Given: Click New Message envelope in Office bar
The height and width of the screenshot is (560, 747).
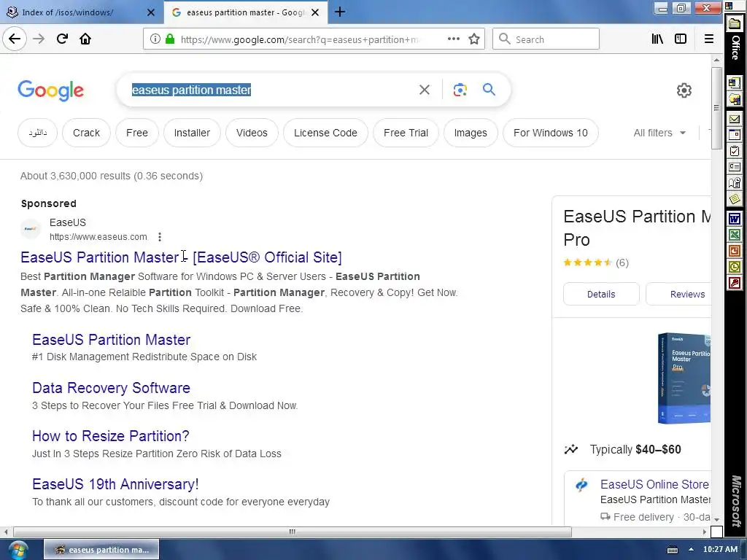Looking at the screenshot, I should point(735,119).
